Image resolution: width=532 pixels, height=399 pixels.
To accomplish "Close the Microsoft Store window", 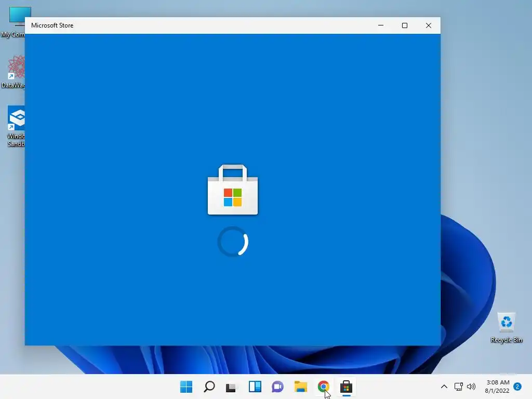I will (x=429, y=25).
